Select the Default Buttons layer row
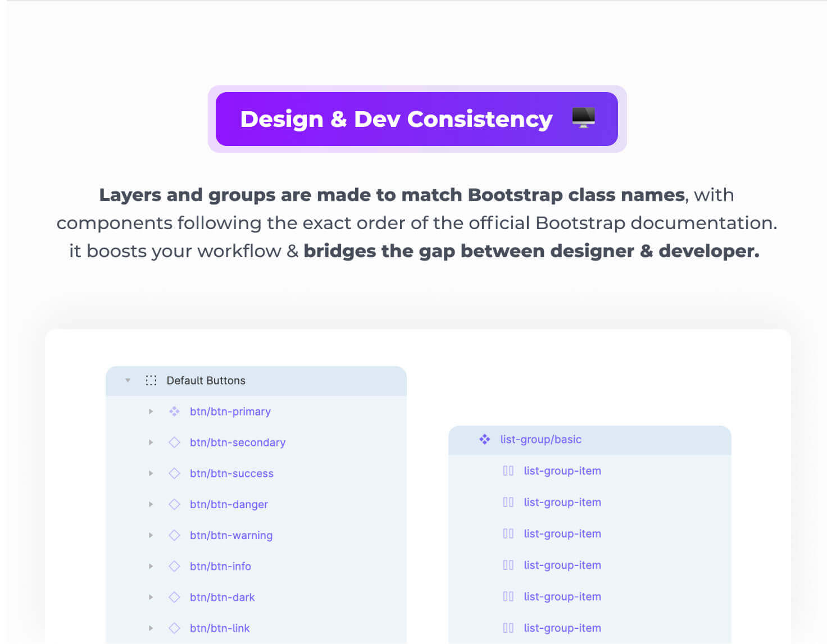Viewport: 836px width, 644px height. click(256, 381)
